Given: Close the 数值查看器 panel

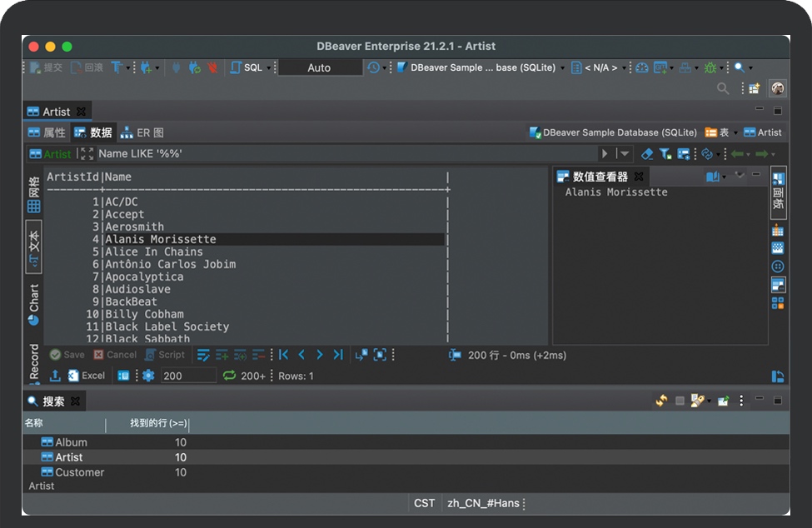Looking at the screenshot, I should 639,177.
